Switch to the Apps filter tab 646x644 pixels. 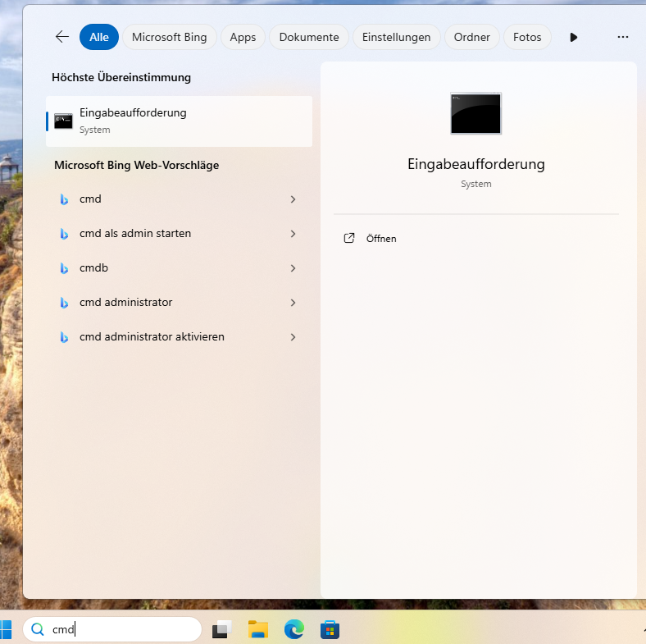tap(243, 37)
